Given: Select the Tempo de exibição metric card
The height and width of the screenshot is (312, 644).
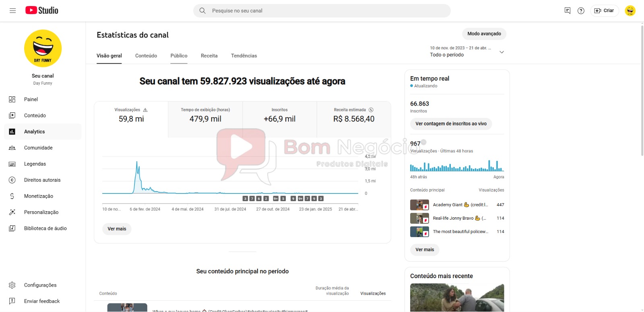Looking at the screenshot, I should (x=205, y=116).
